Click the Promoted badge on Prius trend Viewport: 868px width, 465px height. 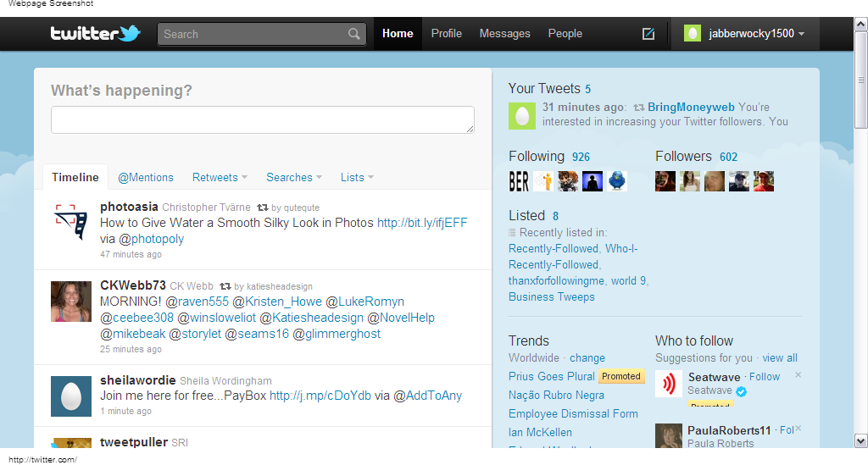tap(621, 377)
